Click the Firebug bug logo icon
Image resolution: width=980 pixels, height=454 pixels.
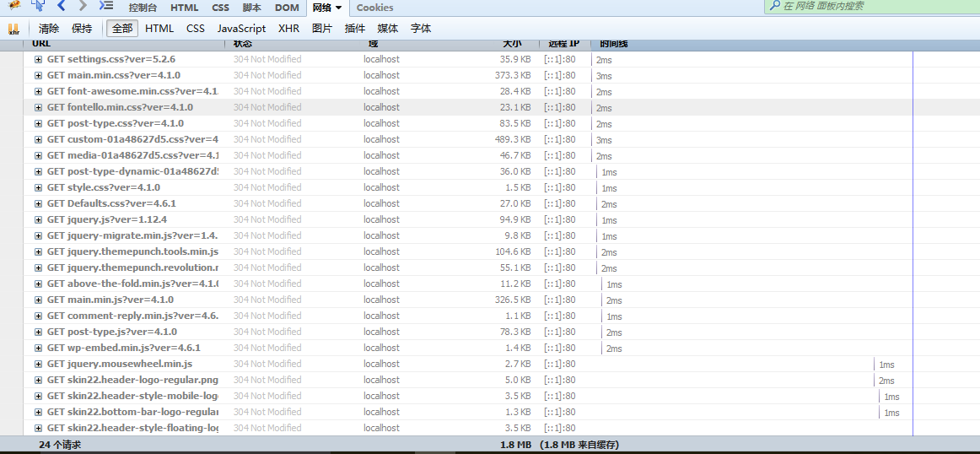[x=14, y=5]
